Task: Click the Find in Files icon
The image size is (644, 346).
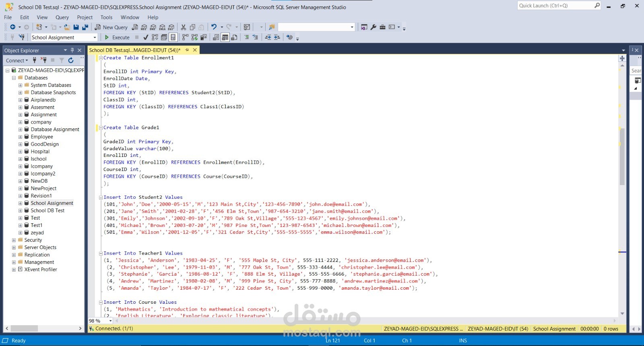Action: (272, 27)
